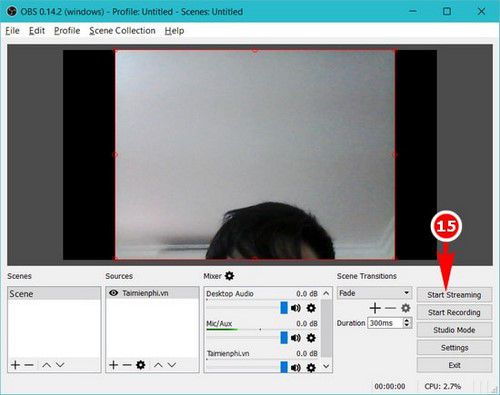This screenshot has height=395, width=500.
Task: Open the Profile menu
Action: click(x=67, y=31)
